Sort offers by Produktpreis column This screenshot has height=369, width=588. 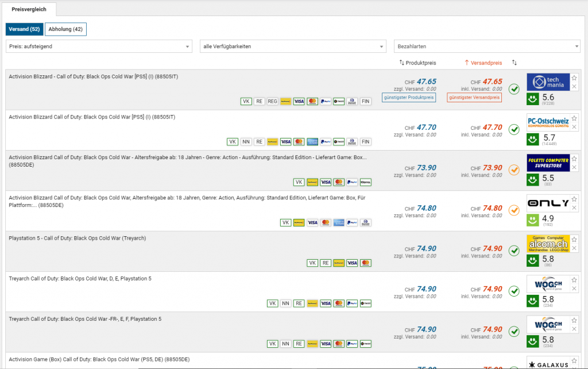coord(417,63)
